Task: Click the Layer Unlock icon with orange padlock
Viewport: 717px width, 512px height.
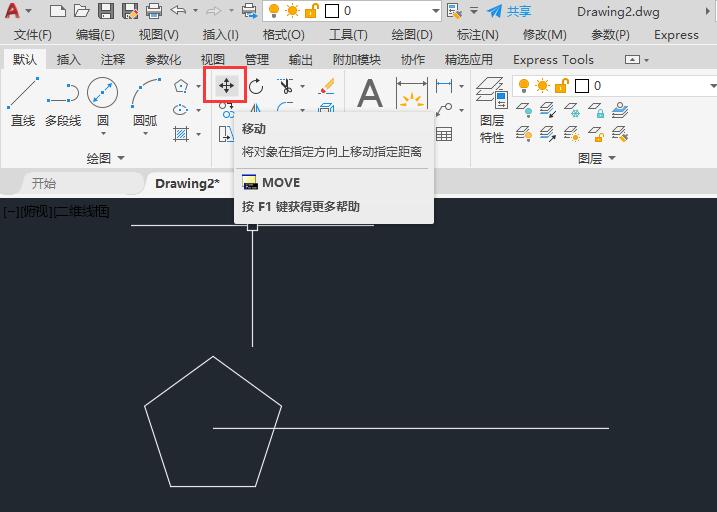Action: click(x=596, y=134)
